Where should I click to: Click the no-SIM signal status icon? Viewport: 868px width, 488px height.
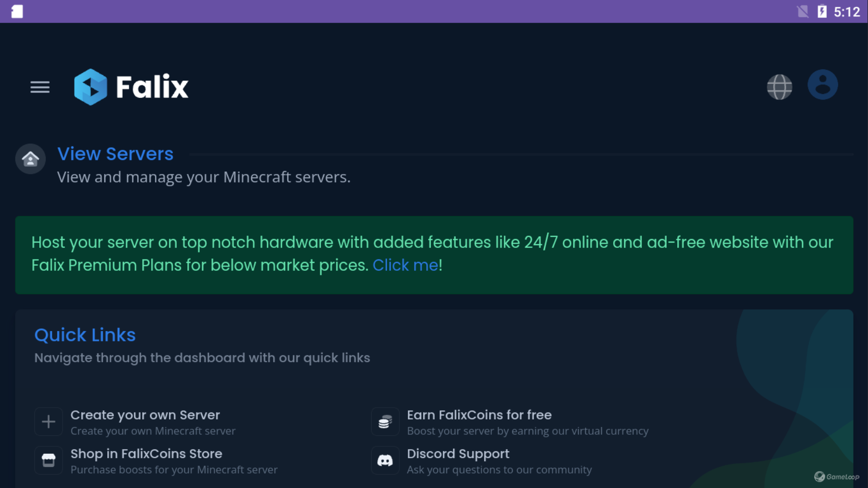click(802, 11)
